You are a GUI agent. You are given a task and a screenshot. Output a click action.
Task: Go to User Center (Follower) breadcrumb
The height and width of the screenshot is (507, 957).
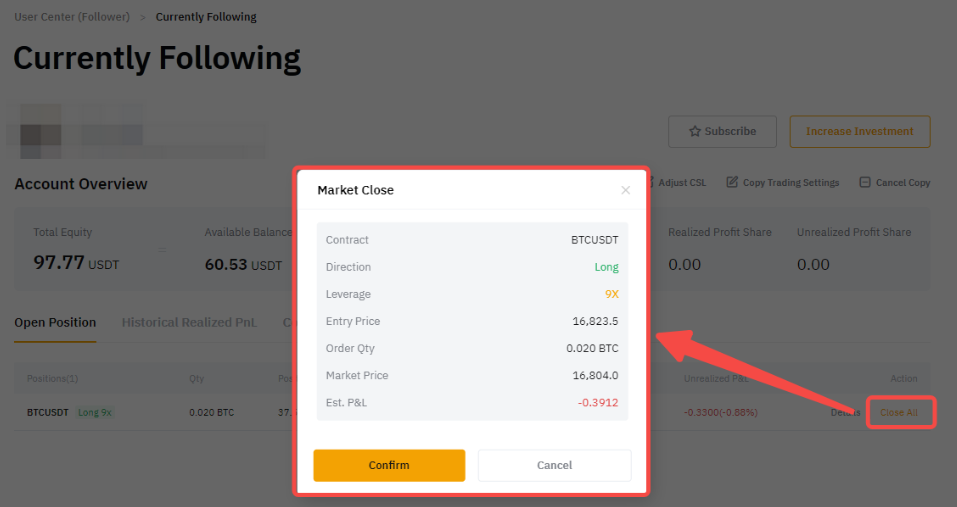[72, 17]
